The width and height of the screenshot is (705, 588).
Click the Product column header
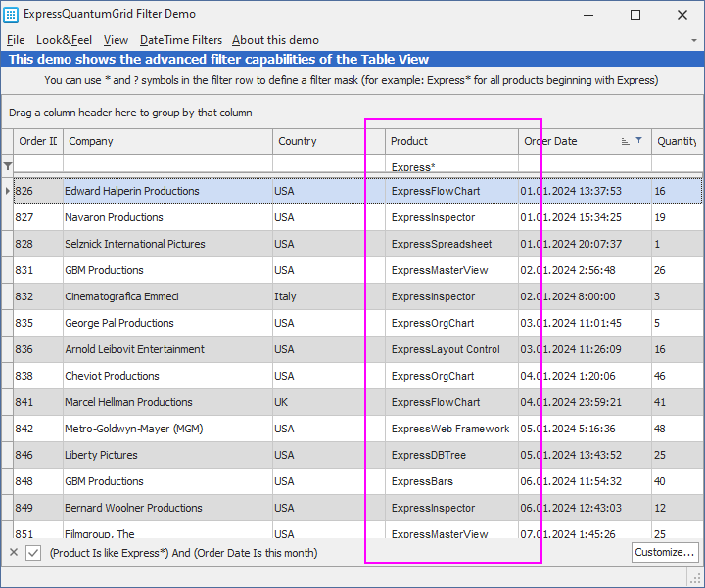point(451,141)
